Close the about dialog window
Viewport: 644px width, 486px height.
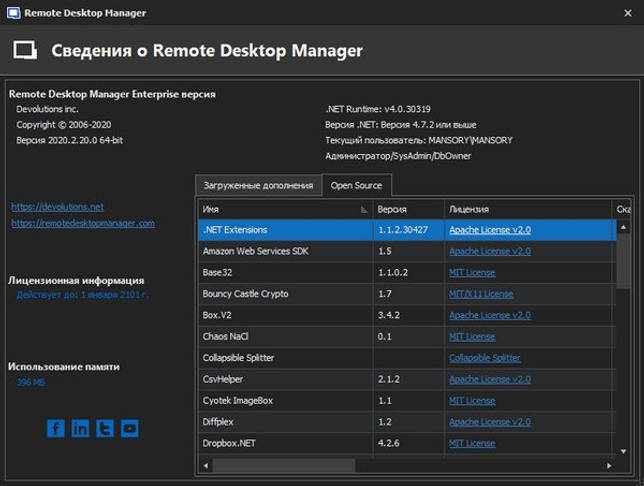628,13
